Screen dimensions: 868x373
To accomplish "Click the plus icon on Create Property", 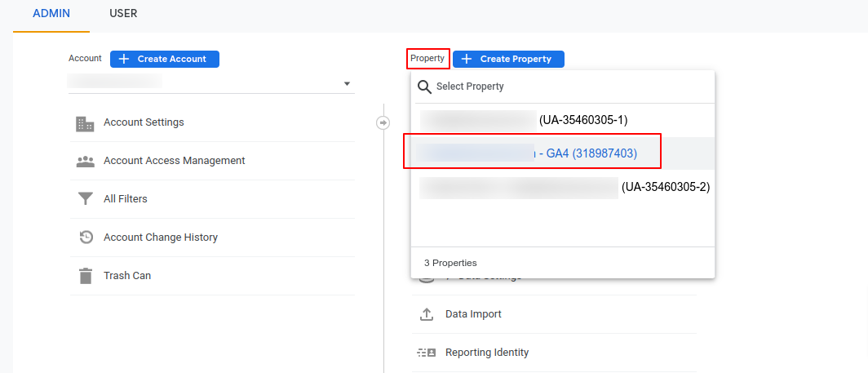I will 467,59.
